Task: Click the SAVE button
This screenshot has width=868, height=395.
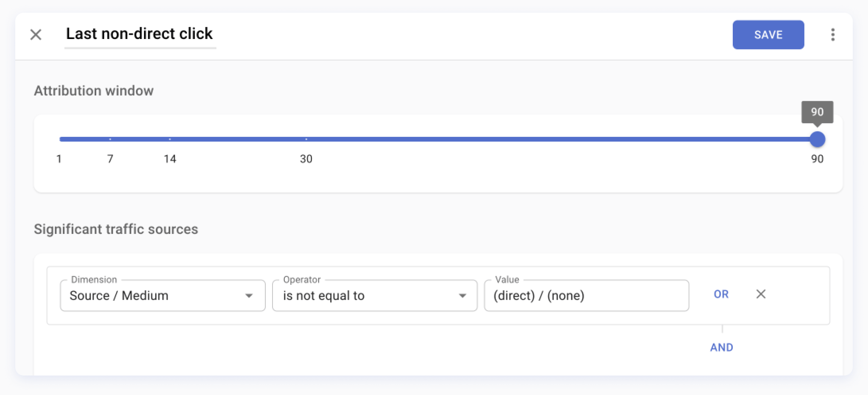Action: (768, 35)
